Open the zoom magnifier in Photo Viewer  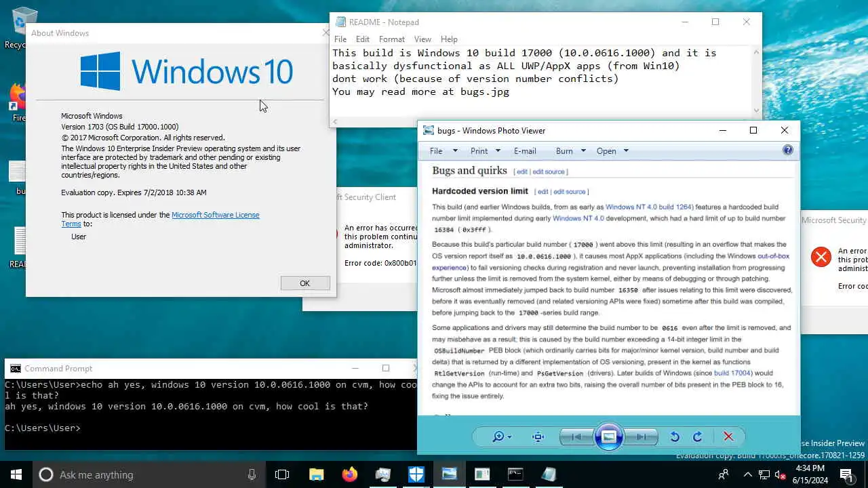tap(502, 437)
